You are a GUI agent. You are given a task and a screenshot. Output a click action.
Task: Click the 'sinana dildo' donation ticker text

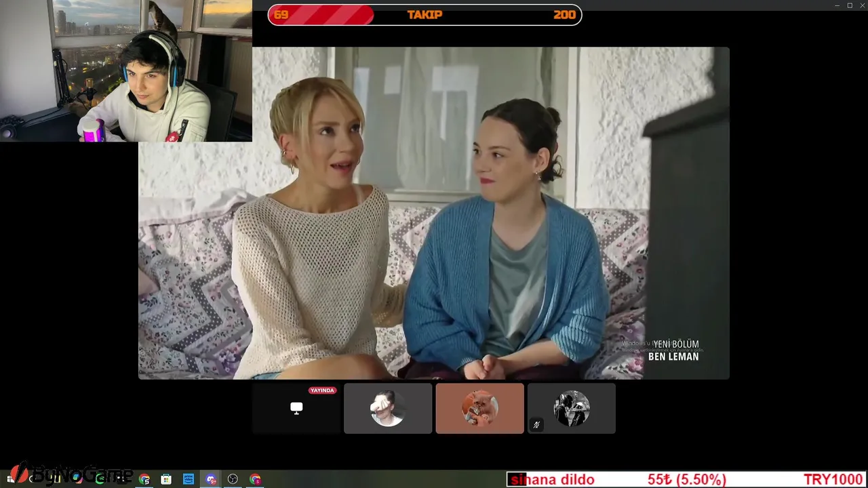click(553, 480)
